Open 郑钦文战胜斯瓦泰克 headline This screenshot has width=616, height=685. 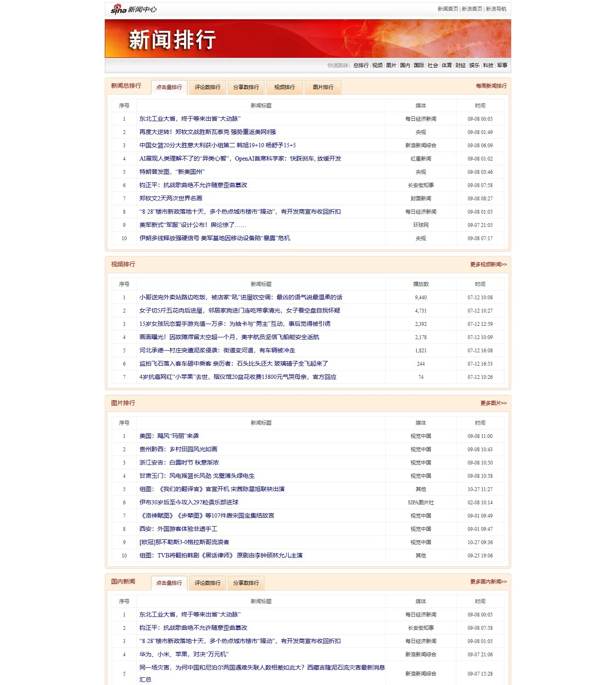tap(207, 132)
